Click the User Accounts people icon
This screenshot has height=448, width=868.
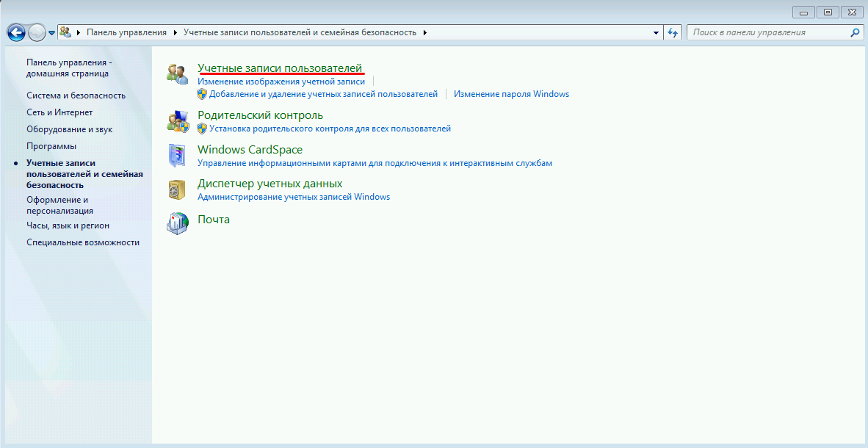click(177, 74)
